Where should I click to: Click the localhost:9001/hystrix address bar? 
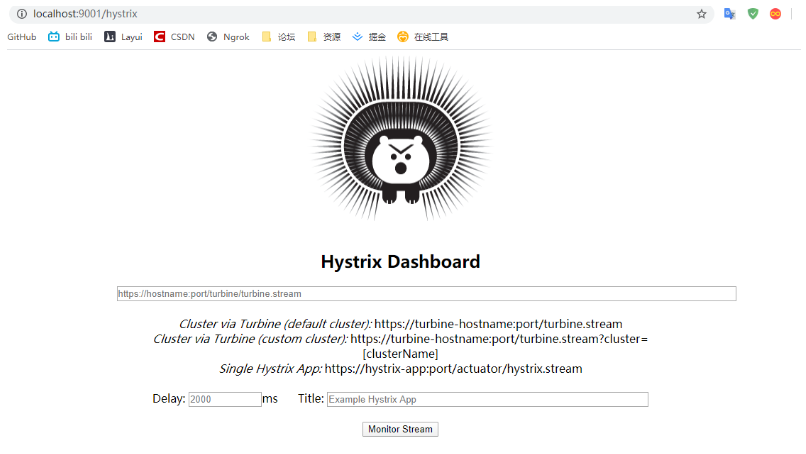[360, 14]
